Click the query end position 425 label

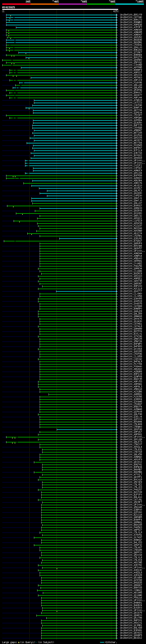click(x=115, y=11)
